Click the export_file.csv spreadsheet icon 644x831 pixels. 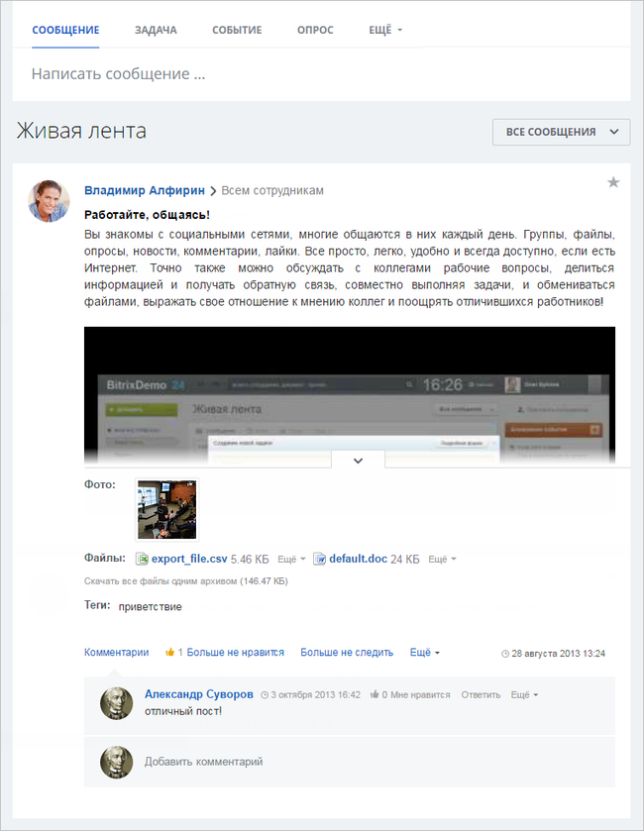click(x=142, y=560)
